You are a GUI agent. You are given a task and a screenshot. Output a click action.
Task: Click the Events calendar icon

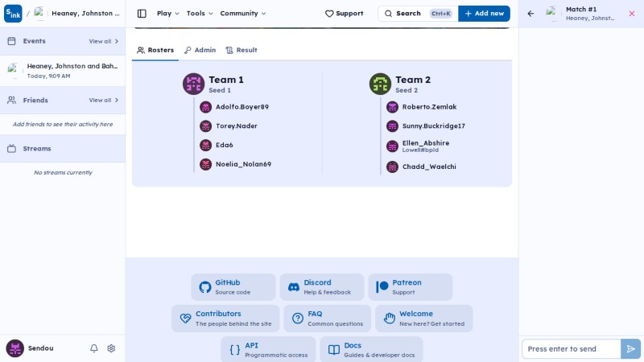pos(11,41)
